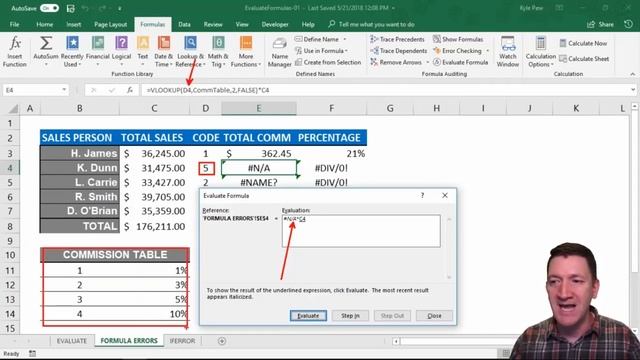This screenshot has height=360, width=640.
Task: Select row 9 header
Action: click(x=10, y=241)
